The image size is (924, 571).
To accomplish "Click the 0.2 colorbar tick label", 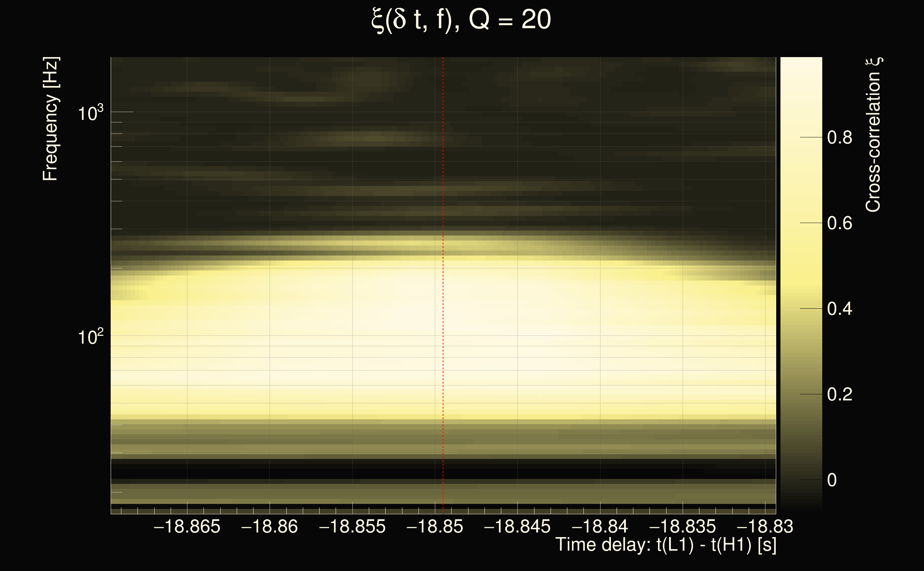I will coord(839,395).
